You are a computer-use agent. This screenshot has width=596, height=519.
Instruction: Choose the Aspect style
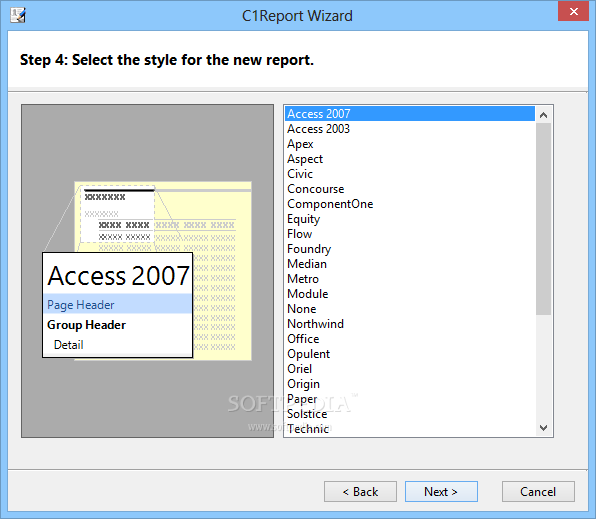tap(410, 159)
